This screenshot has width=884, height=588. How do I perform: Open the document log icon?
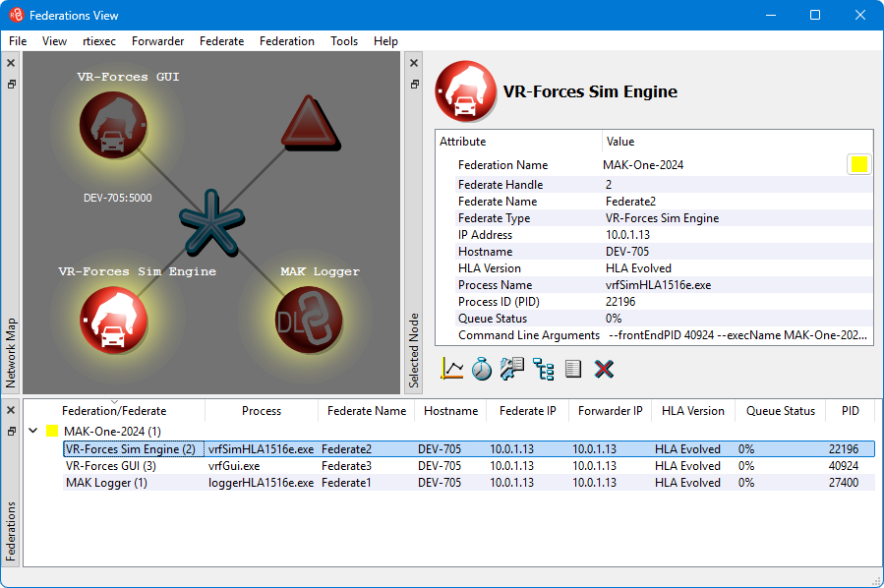(573, 369)
